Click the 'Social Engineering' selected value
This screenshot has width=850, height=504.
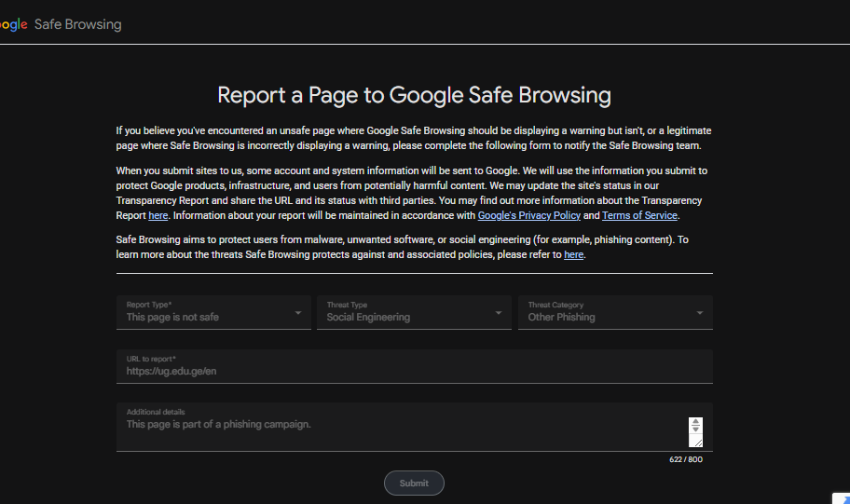[368, 317]
